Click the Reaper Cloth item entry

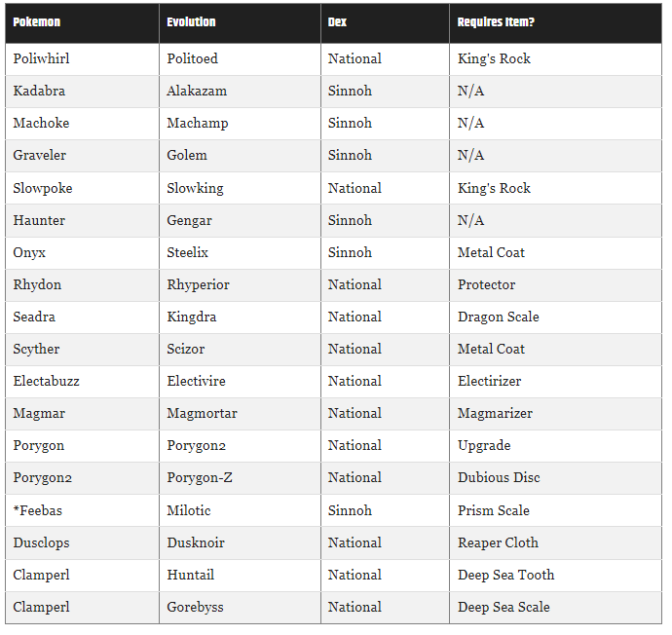pos(498,542)
